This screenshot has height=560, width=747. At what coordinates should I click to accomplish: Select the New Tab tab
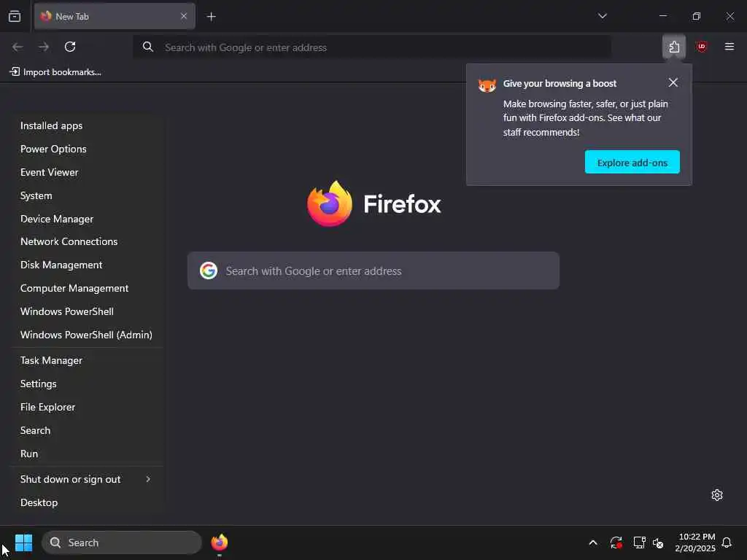(x=115, y=16)
